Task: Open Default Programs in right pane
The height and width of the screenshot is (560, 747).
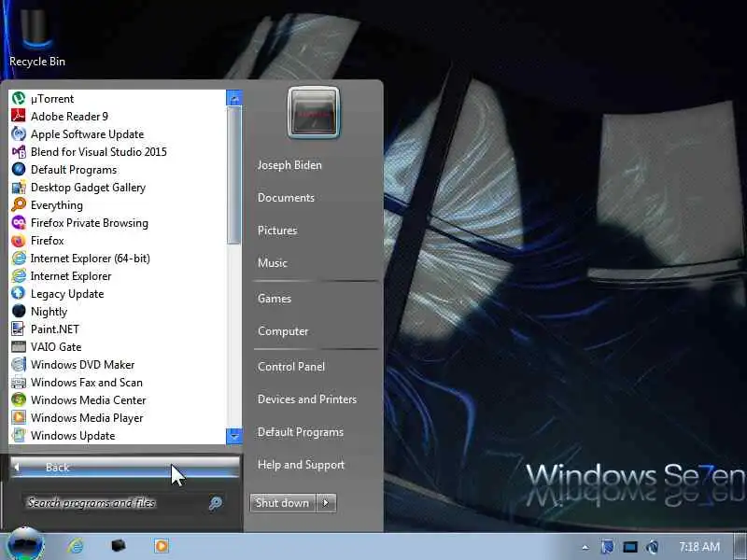Action: [301, 432]
